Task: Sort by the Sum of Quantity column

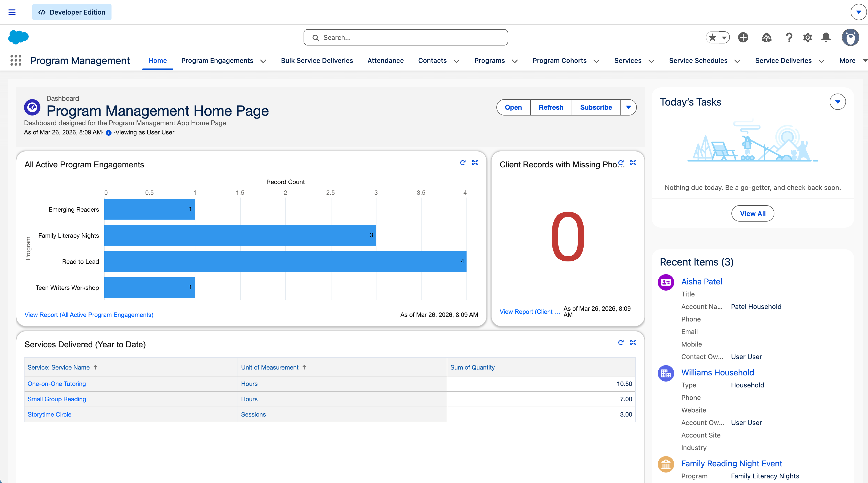Action: (472, 367)
